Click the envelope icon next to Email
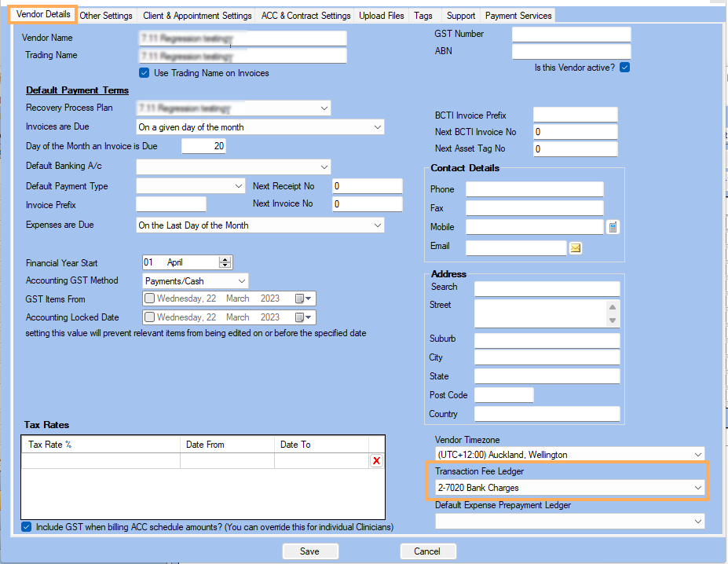This screenshot has width=728, height=564. click(575, 248)
